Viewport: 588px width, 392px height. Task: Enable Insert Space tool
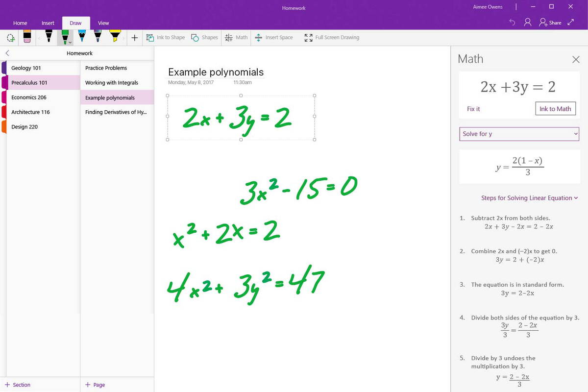click(274, 37)
